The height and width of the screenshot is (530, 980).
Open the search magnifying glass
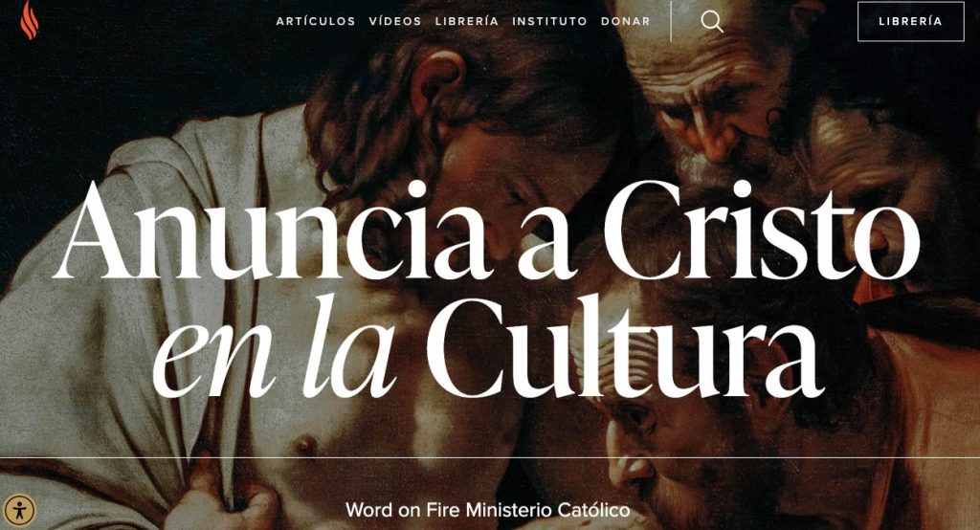[x=712, y=22]
